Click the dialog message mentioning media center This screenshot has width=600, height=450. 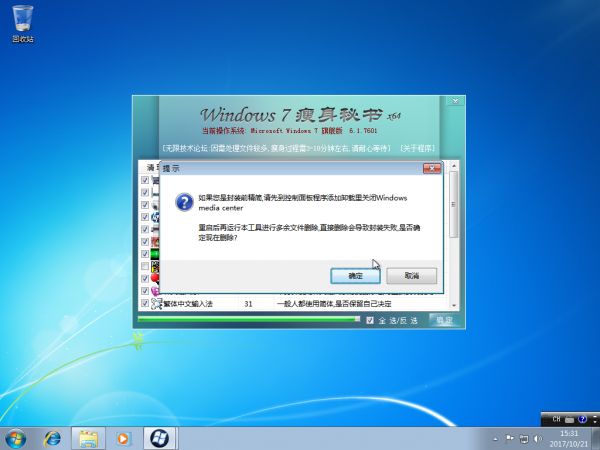[x=303, y=203]
